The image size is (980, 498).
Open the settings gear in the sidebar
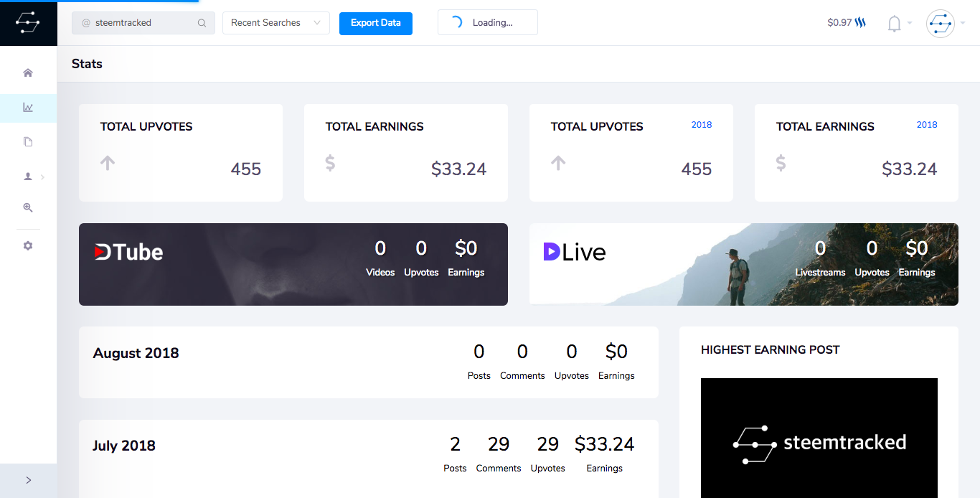[x=28, y=245]
